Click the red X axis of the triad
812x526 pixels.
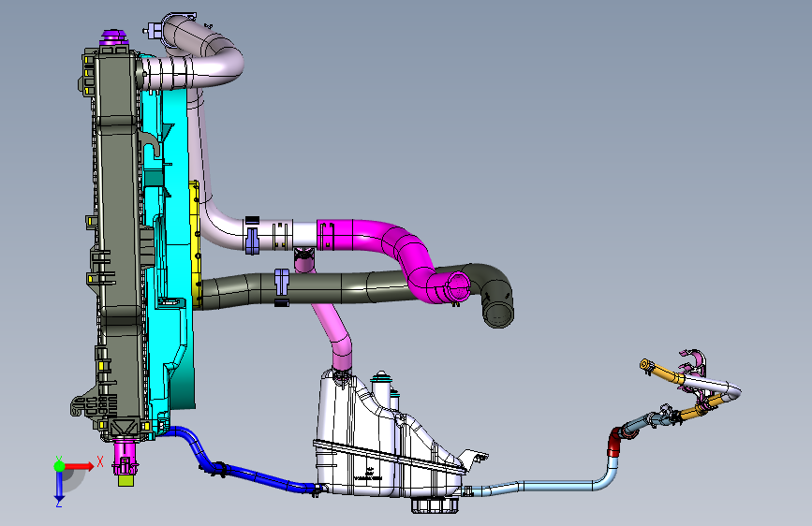pyautogui.click(x=79, y=466)
